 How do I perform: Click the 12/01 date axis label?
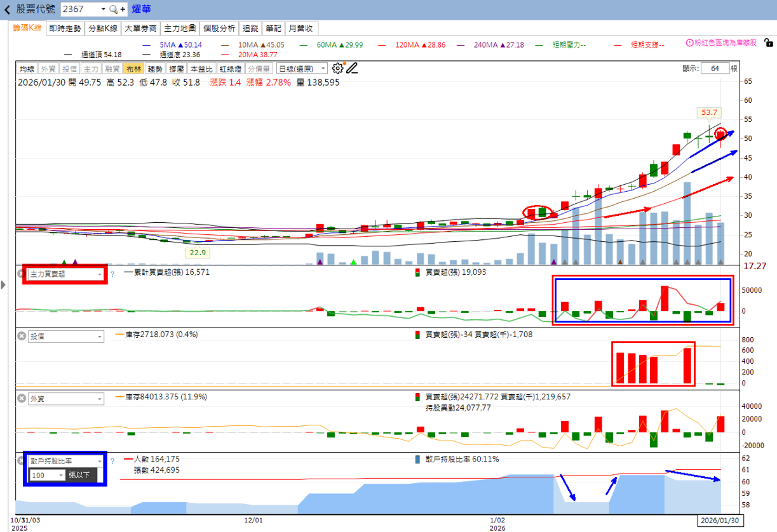[x=254, y=520]
